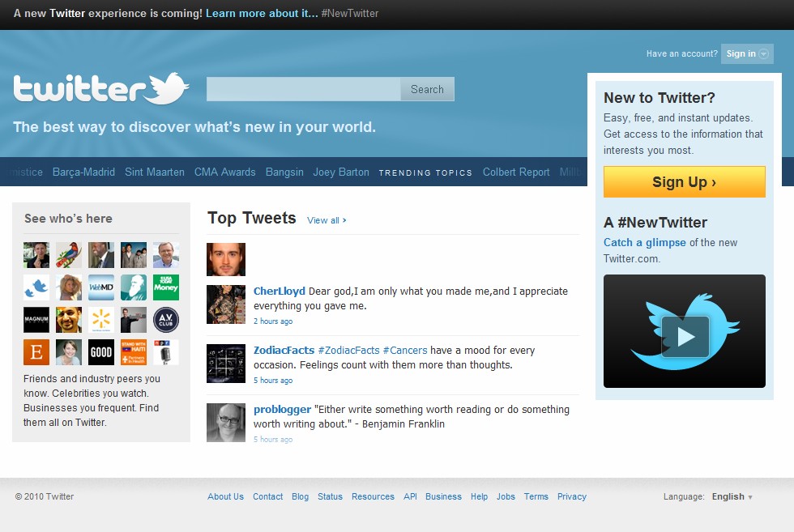Click CherLloyd's tweet avatar picture
Image resolution: width=794 pixels, height=532 pixels.
(226, 304)
